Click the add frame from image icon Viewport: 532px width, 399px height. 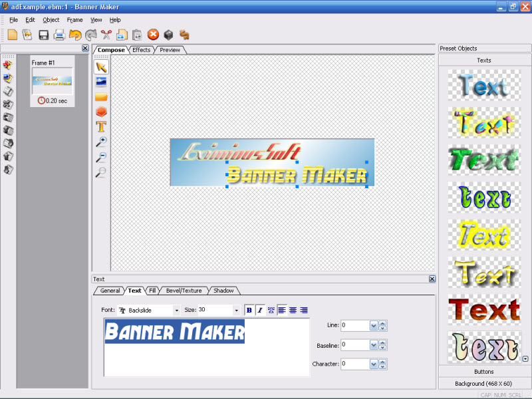pyautogui.click(x=8, y=78)
